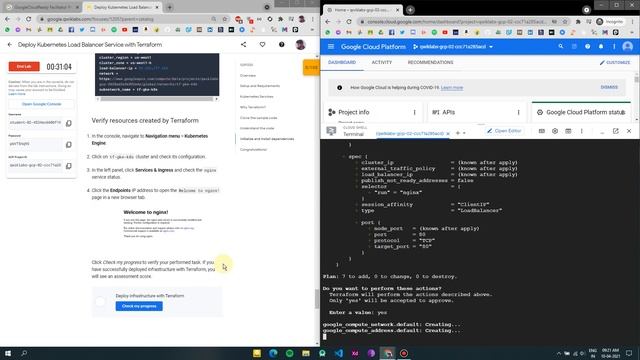Viewport: 640px width, 360px height.
Task: Jump to Overview in lab outline
Action: pos(248,76)
